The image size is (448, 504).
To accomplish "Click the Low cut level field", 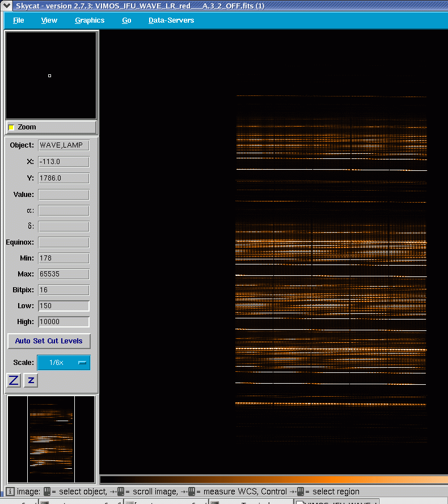I will point(64,306).
